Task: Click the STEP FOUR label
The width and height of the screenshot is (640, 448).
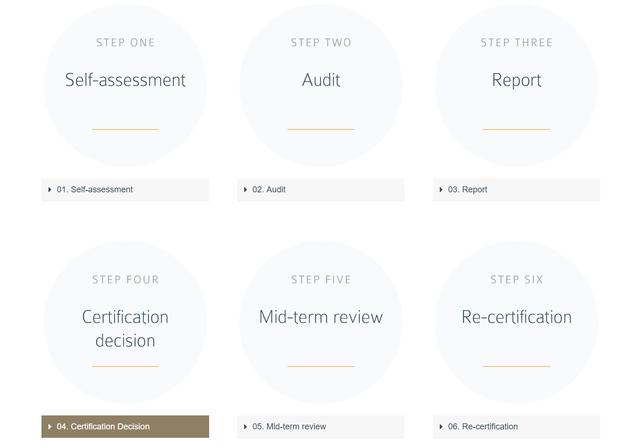Action: [x=125, y=279]
